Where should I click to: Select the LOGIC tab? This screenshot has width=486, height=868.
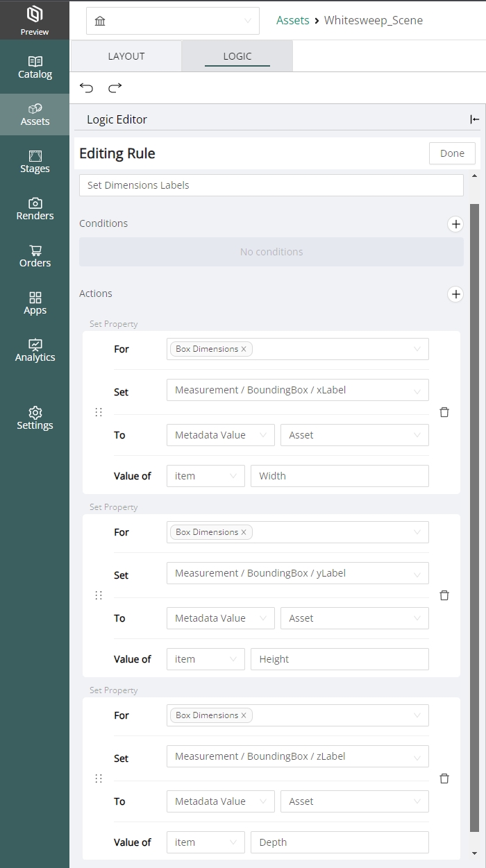237,56
